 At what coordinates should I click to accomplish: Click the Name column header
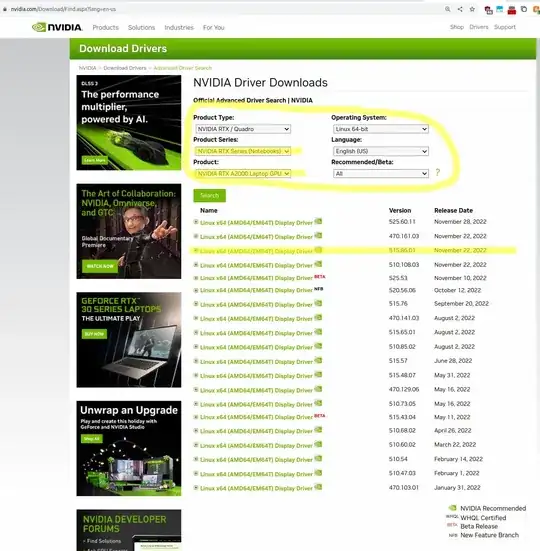(209, 210)
